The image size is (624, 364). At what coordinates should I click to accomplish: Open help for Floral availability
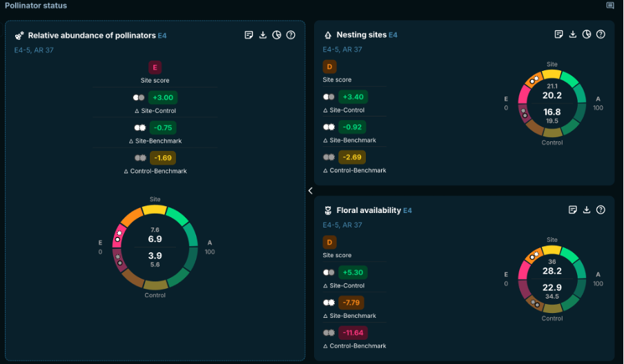[601, 210]
